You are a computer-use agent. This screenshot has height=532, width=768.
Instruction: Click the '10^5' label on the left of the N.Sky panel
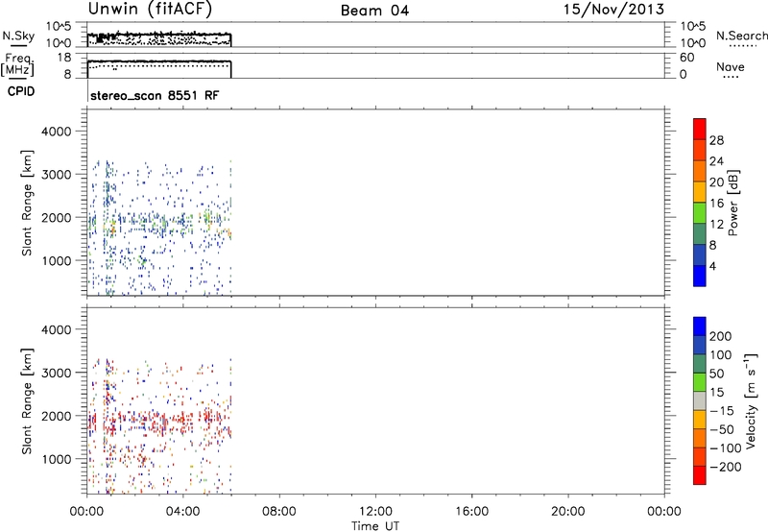click(x=59, y=26)
